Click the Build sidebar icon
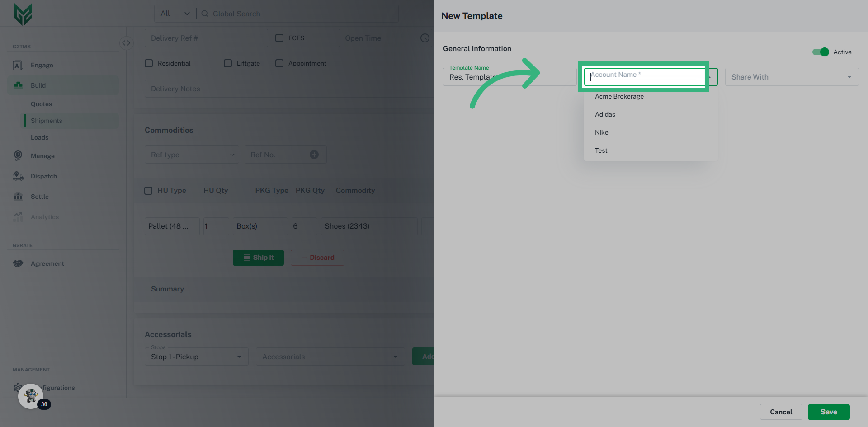 click(x=18, y=85)
